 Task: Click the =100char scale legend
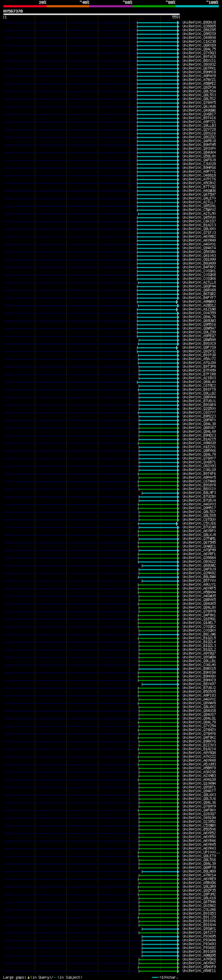(165, 977)
